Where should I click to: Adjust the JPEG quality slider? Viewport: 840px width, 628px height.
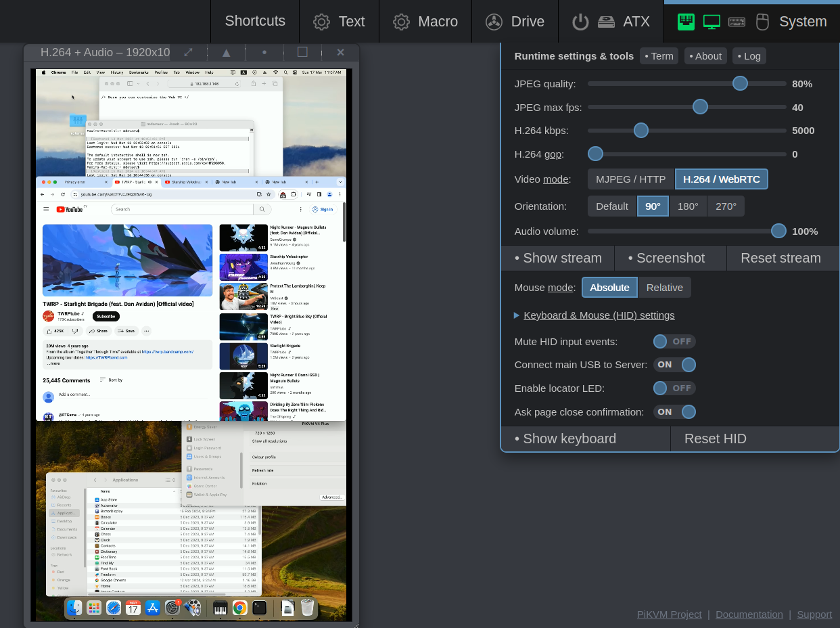pyautogui.click(x=739, y=83)
